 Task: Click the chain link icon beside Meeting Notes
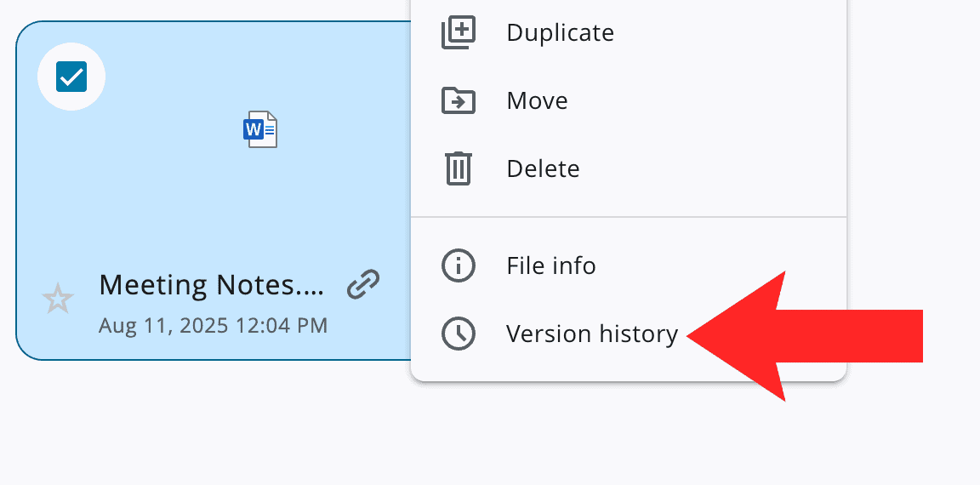(363, 284)
